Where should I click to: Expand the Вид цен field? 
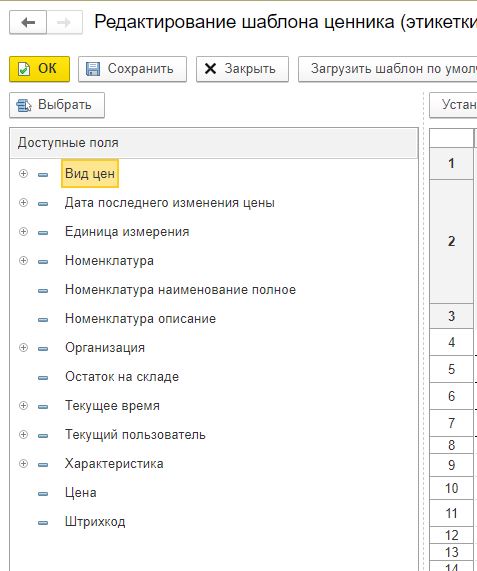pos(23,173)
